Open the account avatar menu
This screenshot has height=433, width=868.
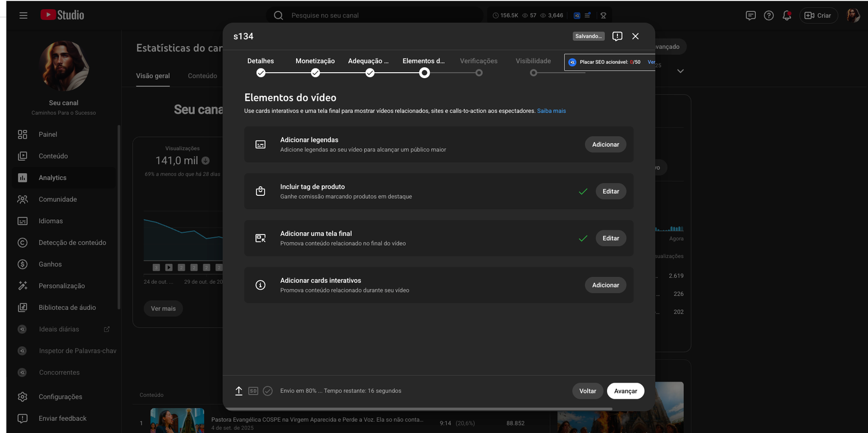click(x=853, y=15)
